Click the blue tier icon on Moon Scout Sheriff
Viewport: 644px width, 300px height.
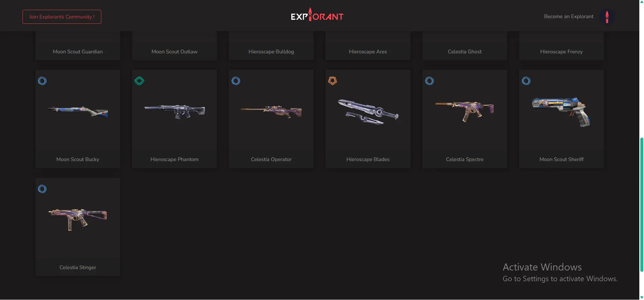(526, 81)
